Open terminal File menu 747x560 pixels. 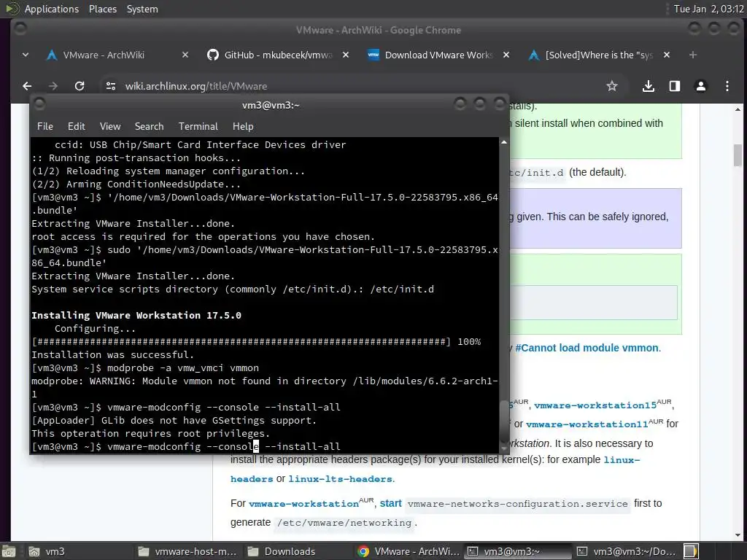click(x=44, y=126)
